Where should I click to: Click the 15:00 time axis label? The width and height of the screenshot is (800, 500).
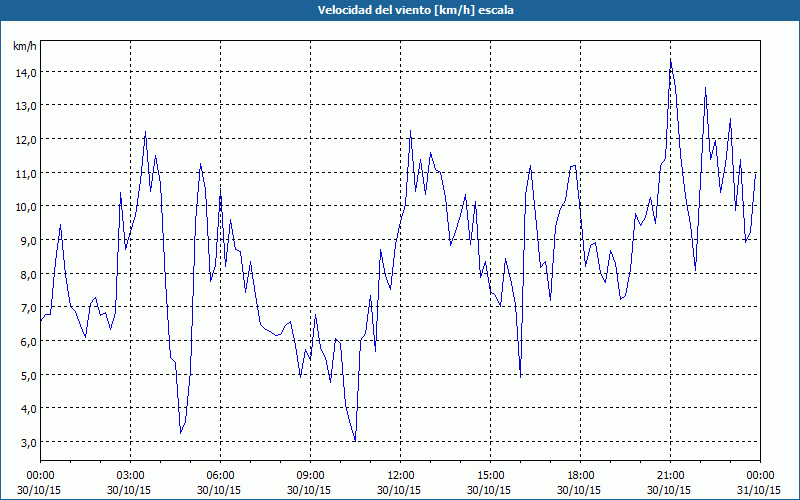tap(491, 476)
